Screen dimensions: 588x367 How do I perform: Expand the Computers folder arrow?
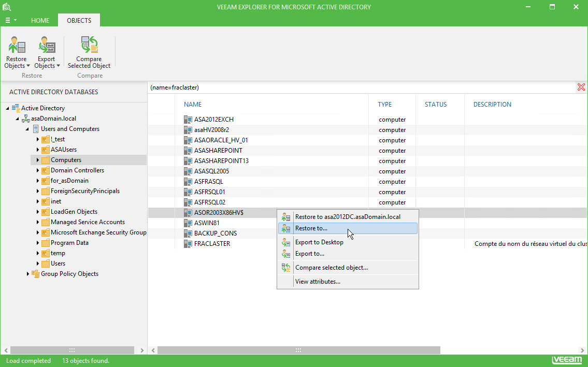pos(37,160)
